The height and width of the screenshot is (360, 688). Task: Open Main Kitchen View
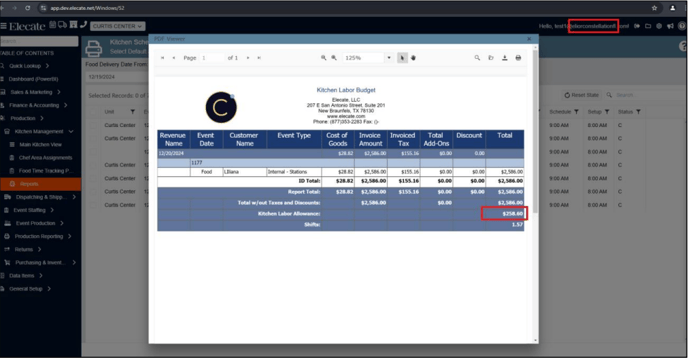tap(40, 144)
